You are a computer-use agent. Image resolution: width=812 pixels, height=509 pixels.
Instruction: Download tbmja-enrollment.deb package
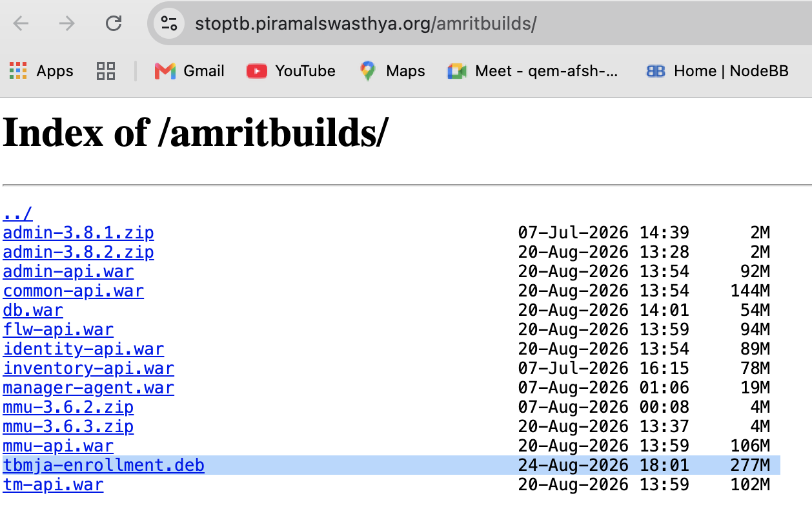103,465
